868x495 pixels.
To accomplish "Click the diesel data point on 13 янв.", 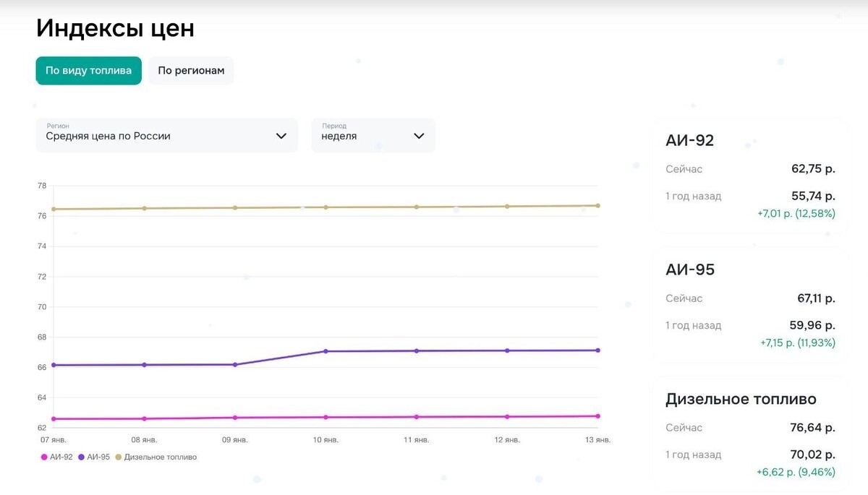I will 597,205.
